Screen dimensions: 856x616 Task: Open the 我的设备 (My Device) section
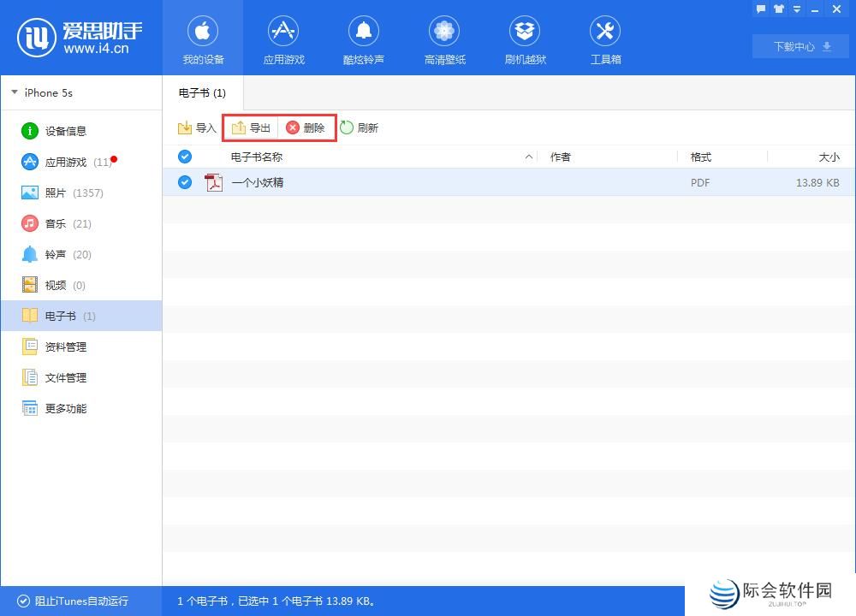click(203, 39)
